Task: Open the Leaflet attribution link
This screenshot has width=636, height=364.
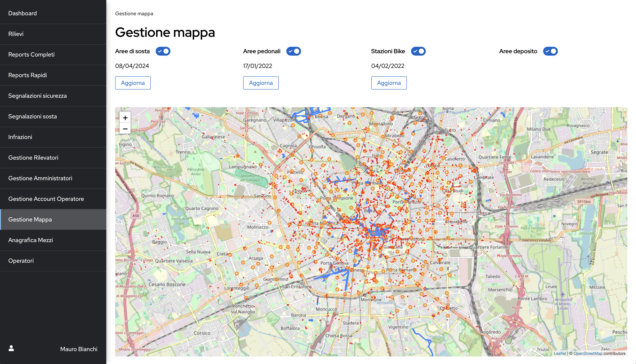Action: 560,353
